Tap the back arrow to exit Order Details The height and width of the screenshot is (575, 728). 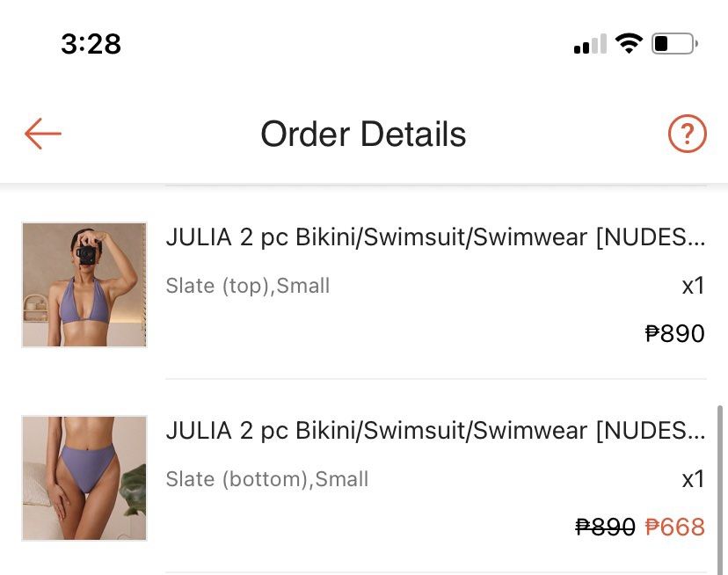40,134
